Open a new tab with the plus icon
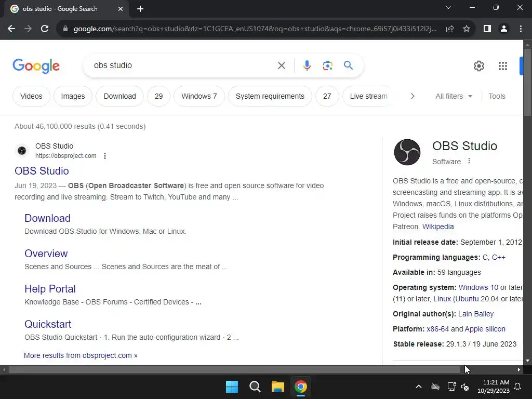 (140, 9)
